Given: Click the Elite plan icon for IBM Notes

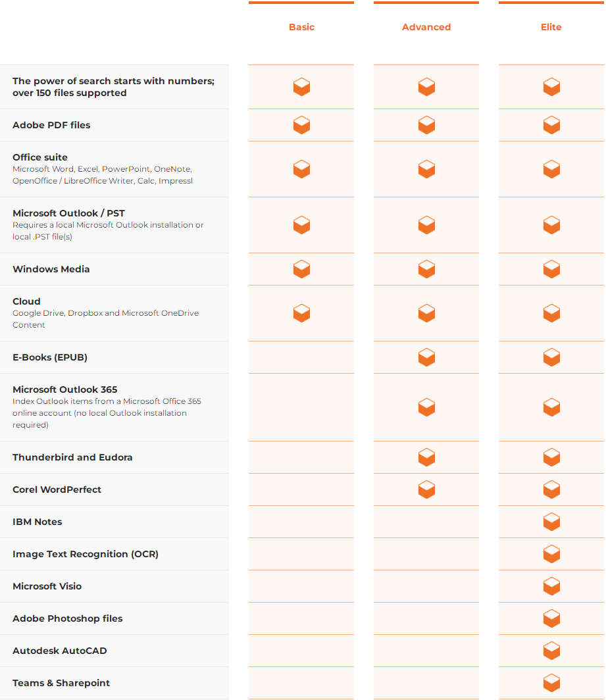Looking at the screenshot, I should point(551,522).
